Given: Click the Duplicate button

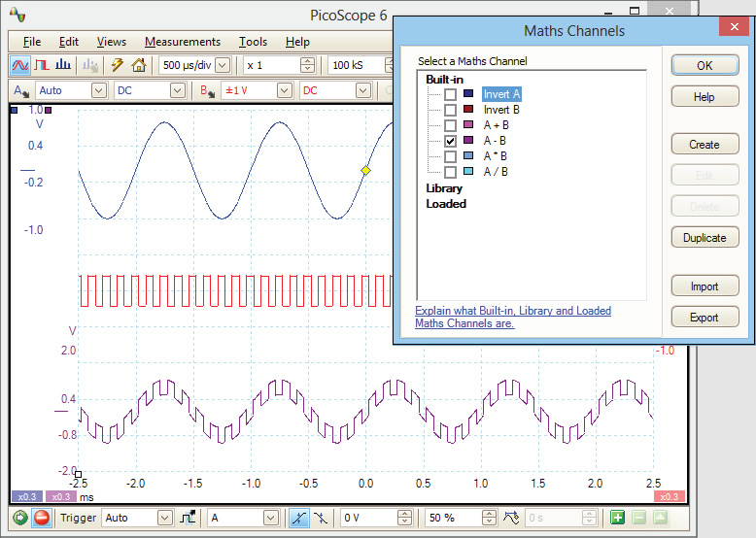Looking at the screenshot, I should 704,238.
